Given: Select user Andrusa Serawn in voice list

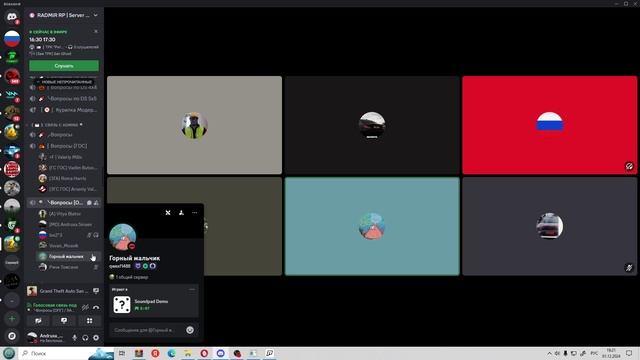Looking at the screenshot, I should pyautogui.click(x=68, y=224).
